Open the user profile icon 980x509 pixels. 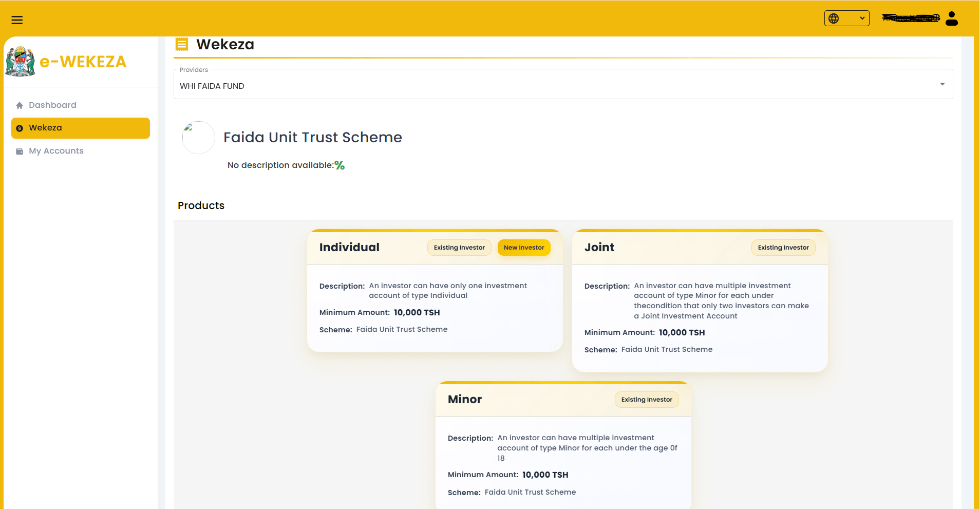951,18
